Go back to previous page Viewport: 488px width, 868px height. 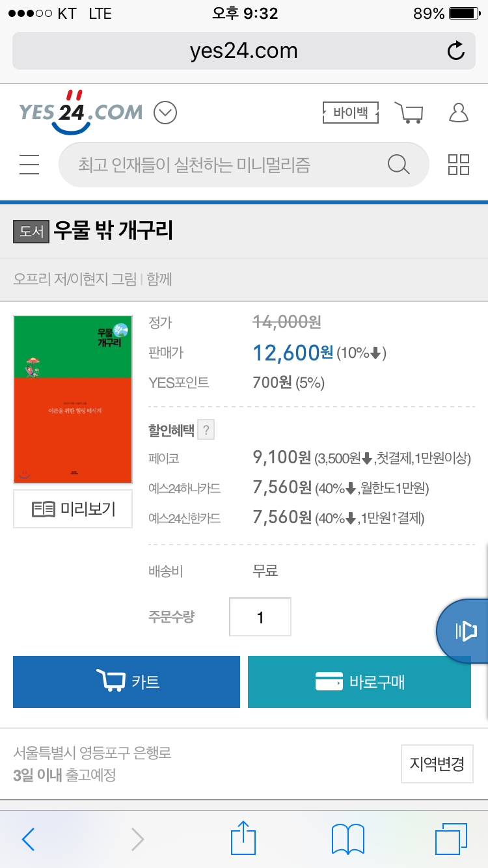coord(28,839)
